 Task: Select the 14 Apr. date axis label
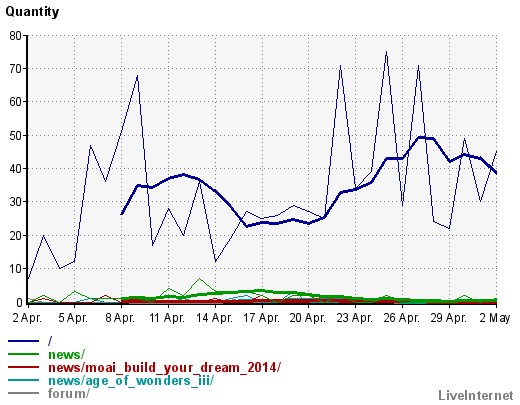coord(215,318)
